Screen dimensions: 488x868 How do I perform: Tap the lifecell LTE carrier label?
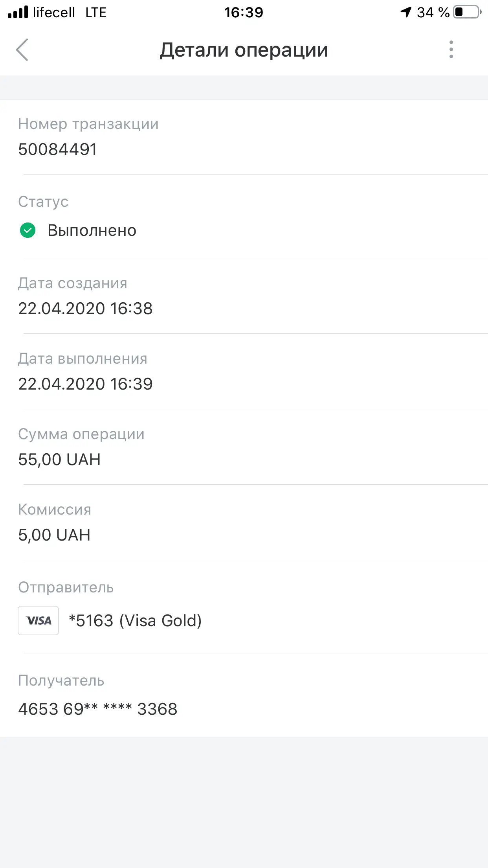(x=70, y=13)
